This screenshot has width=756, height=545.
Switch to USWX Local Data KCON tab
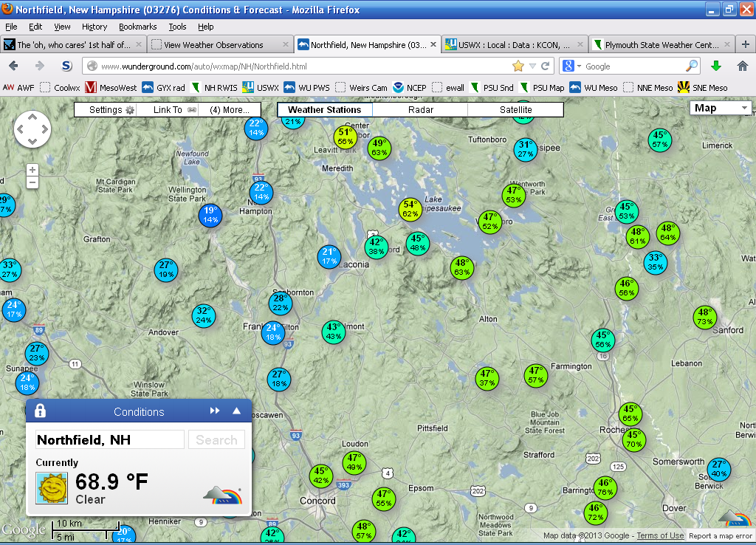click(x=514, y=45)
